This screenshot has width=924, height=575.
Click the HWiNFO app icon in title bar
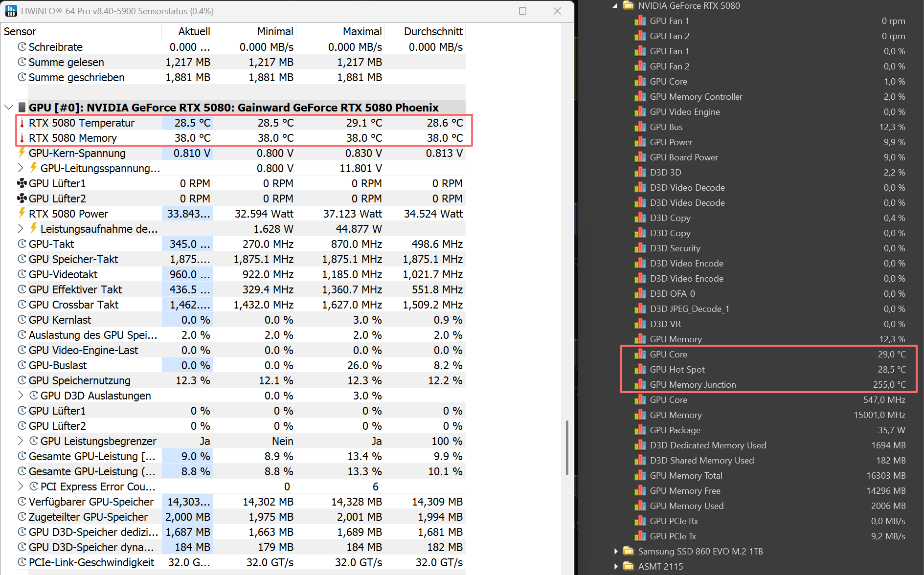click(11, 11)
